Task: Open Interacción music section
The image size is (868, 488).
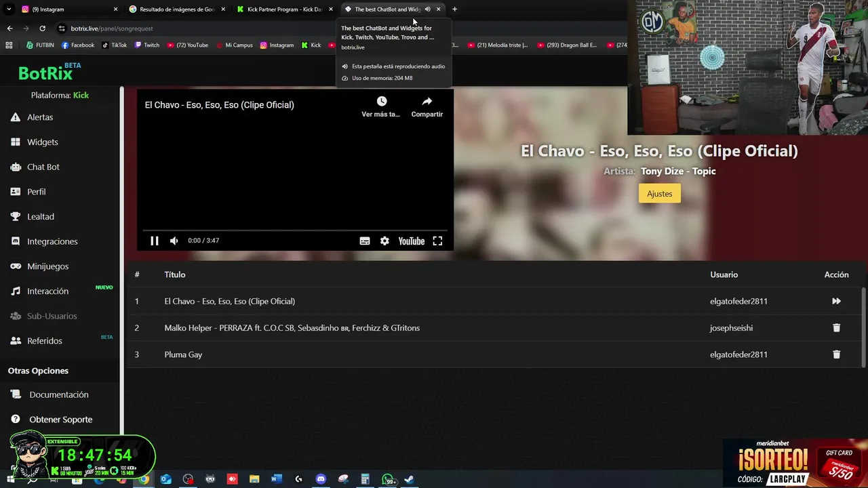Action: (x=47, y=291)
